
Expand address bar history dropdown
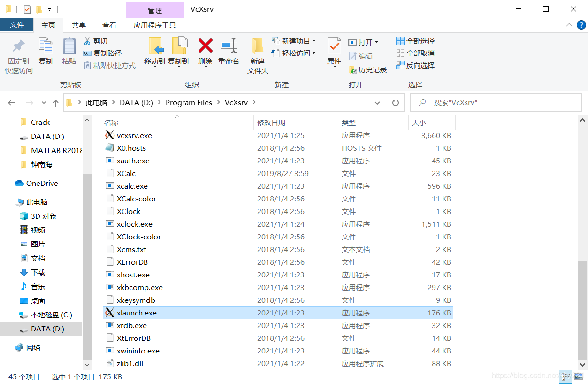click(377, 103)
